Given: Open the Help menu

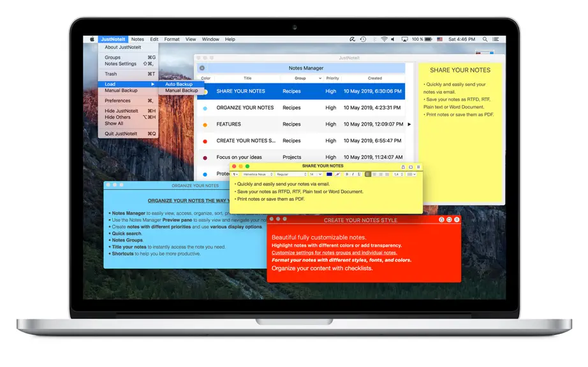Looking at the screenshot, I should coord(230,39).
